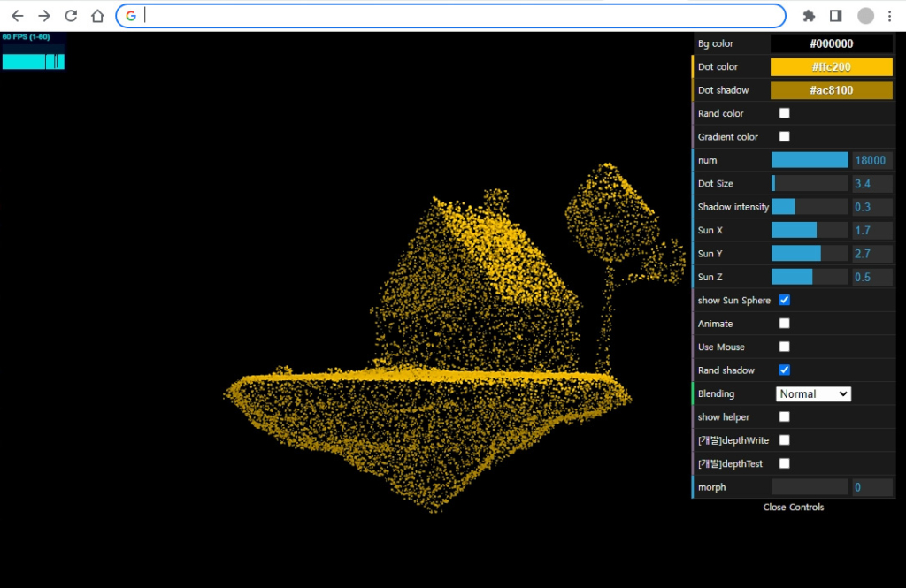This screenshot has width=906, height=588.
Task: Enable the Rand color checkbox
Action: (x=784, y=113)
